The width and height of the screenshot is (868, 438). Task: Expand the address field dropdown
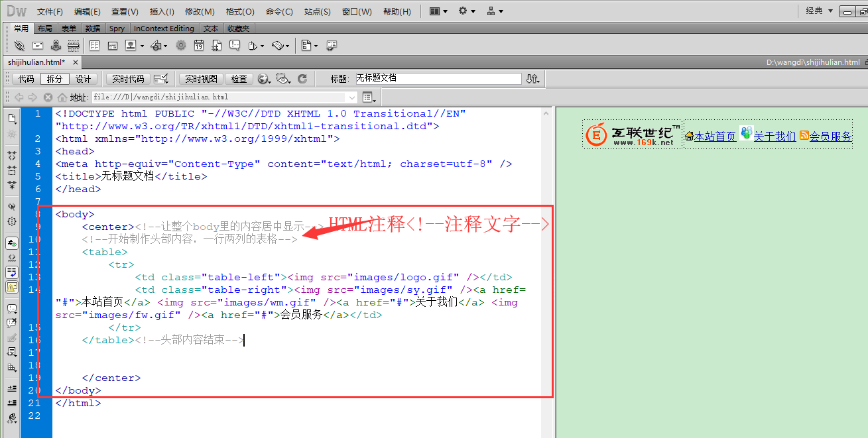351,97
